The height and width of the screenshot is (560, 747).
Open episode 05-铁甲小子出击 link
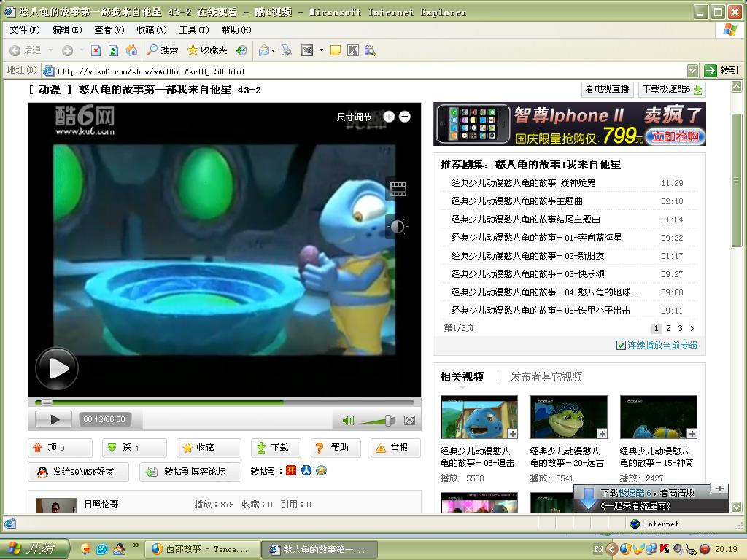541,311
